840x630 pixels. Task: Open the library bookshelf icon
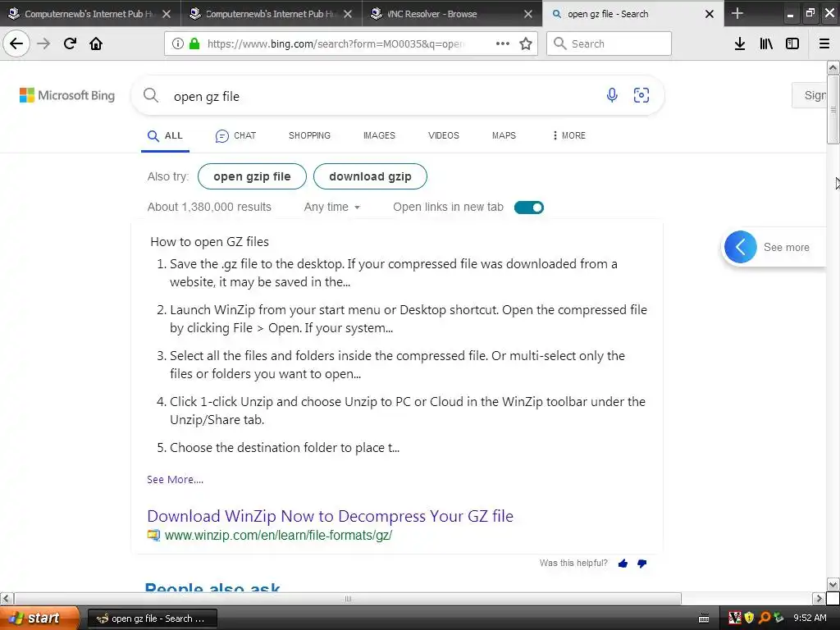coord(766,43)
